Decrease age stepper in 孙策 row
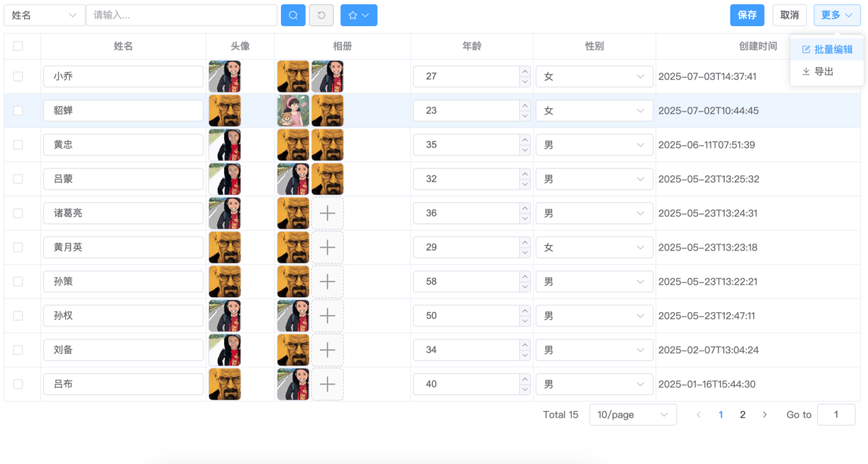The height and width of the screenshot is (464, 868). [x=524, y=287]
